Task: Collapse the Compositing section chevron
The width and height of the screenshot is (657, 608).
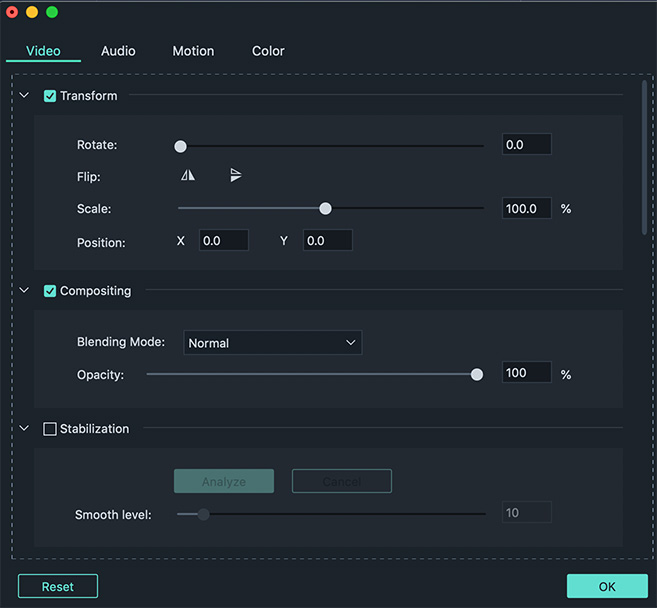Action: point(24,290)
